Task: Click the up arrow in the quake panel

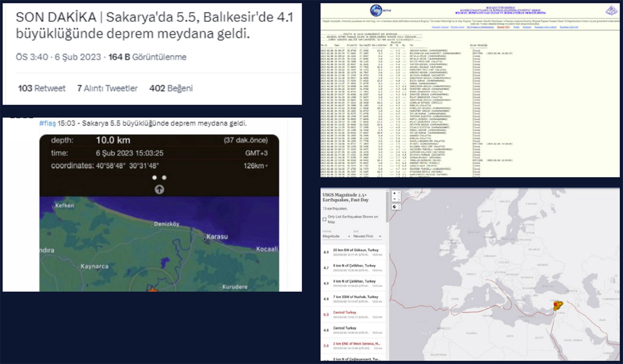Action: 159,189
